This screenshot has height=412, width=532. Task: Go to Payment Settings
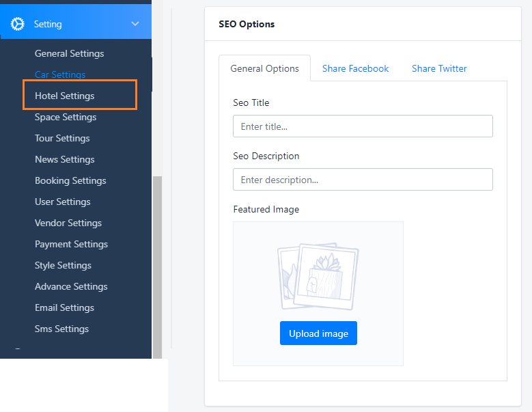tap(71, 244)
